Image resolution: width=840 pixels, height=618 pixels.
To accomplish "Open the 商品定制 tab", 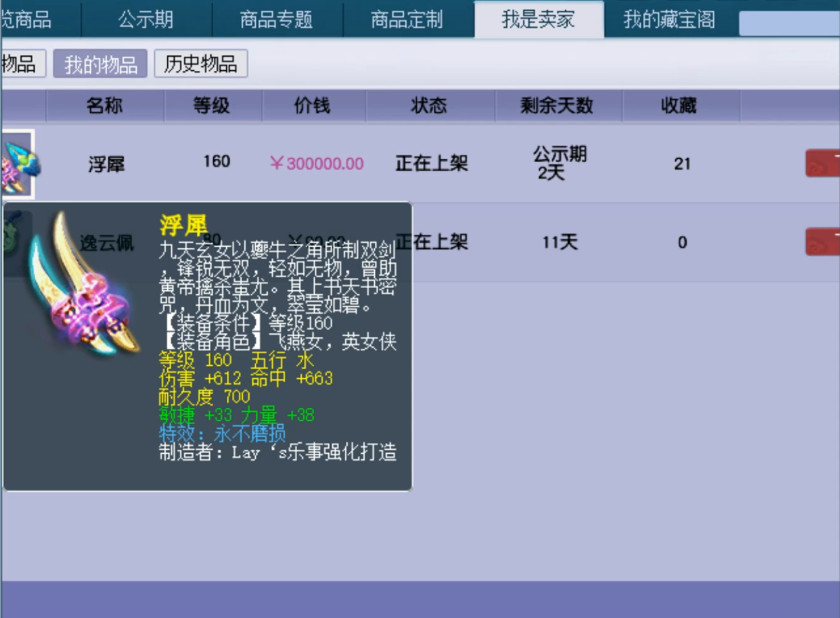I will [x=408, y=19].
